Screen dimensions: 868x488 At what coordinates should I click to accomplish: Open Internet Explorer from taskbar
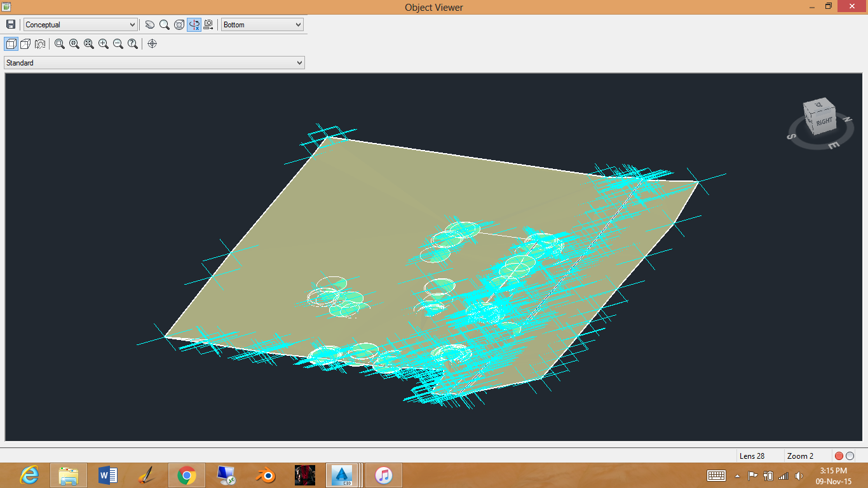click(29, 475)
